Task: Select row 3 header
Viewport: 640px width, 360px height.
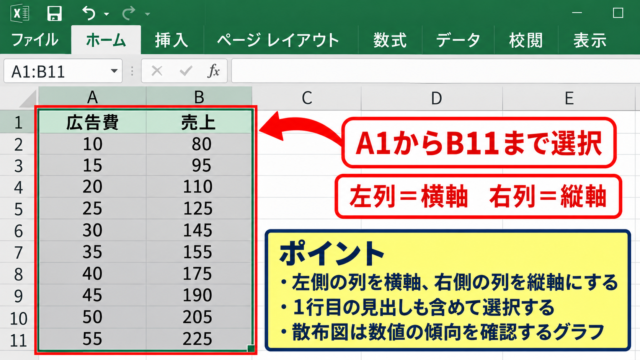Action: coord(19,165)
